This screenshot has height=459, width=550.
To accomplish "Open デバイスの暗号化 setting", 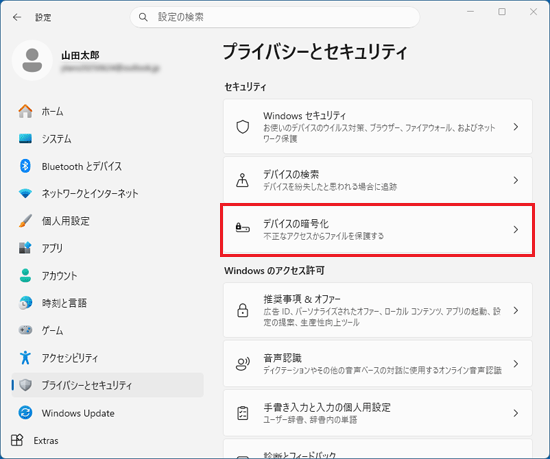I will click(x=378, y=229).
